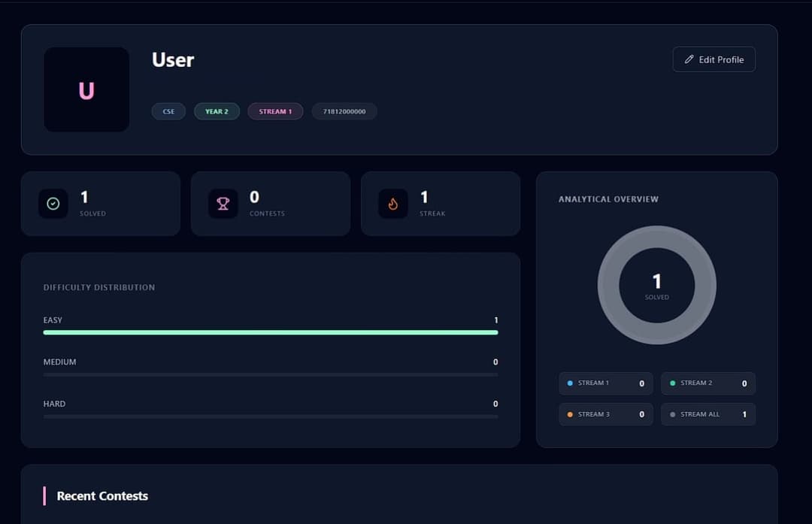
Task: Toggle the STREAM 1 filter chip
Action: [x=606, y=383]
